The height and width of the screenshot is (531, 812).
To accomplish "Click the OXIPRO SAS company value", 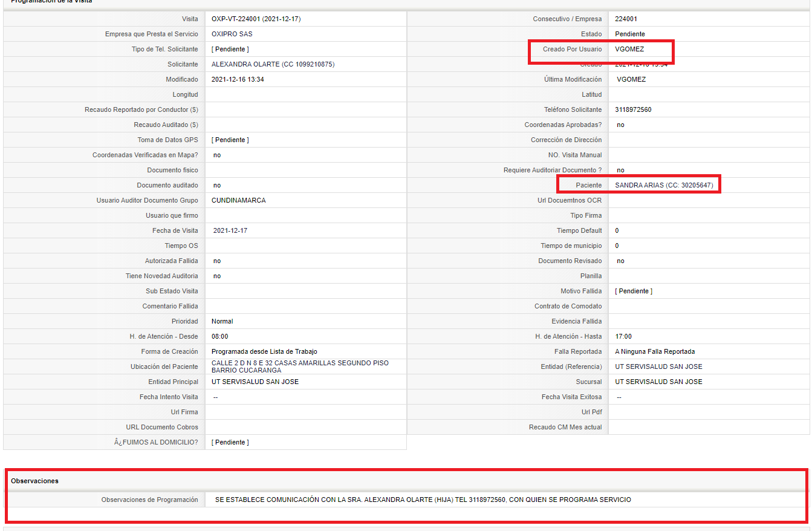I will click(232, 34).
